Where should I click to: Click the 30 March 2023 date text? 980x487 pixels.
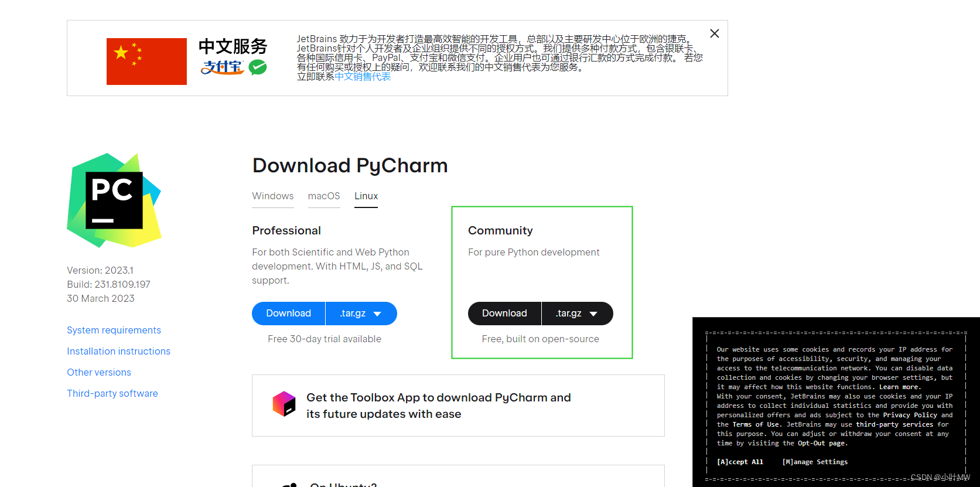101,298
